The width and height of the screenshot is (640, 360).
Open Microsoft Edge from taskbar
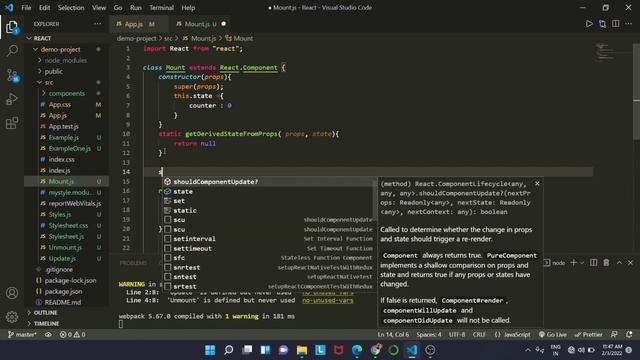click(x=357, y=350)
